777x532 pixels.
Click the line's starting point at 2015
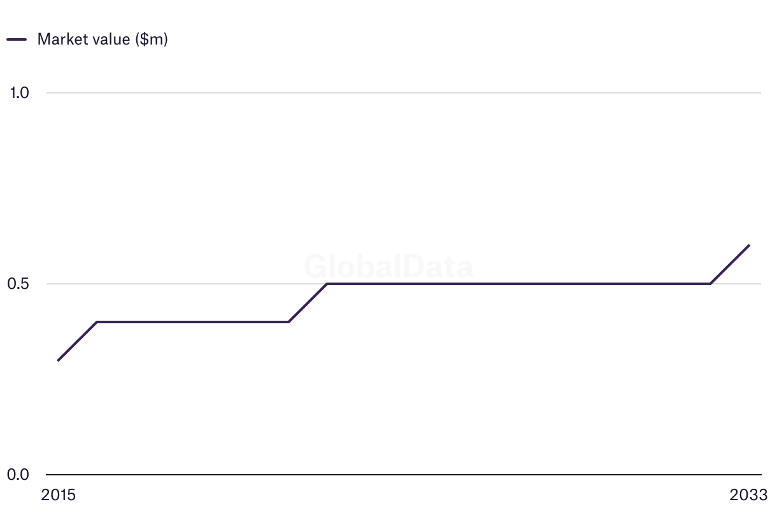pyautogui.click(x=58, y=361)
